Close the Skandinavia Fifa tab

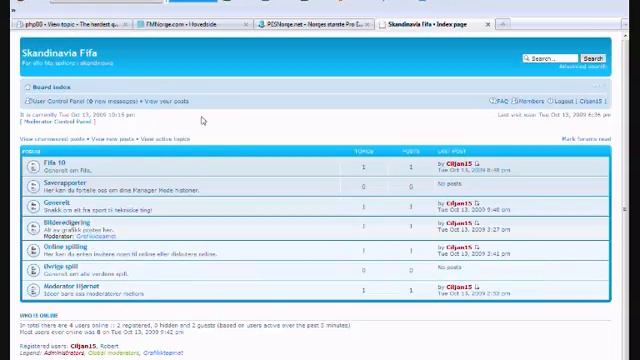tap(487, 24)
